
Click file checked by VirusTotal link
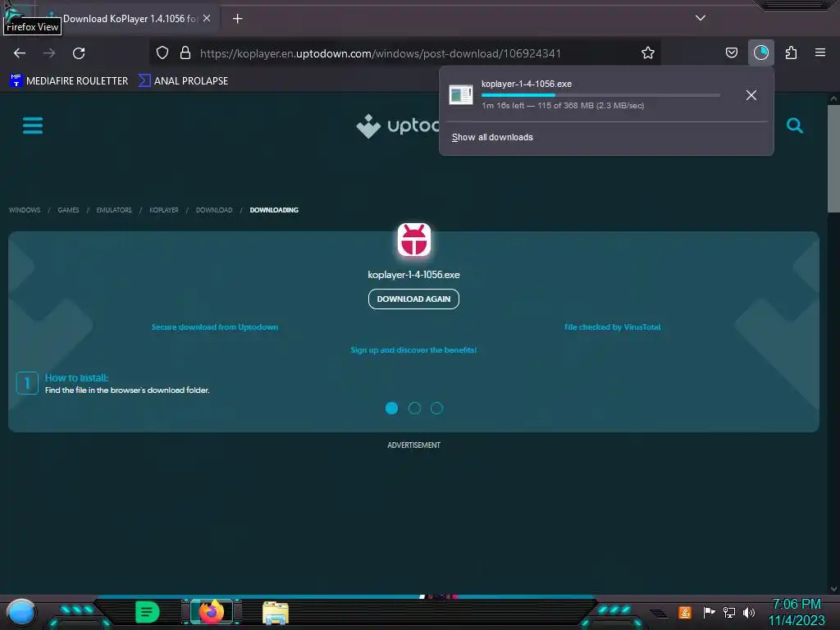(x=612, y=326)
